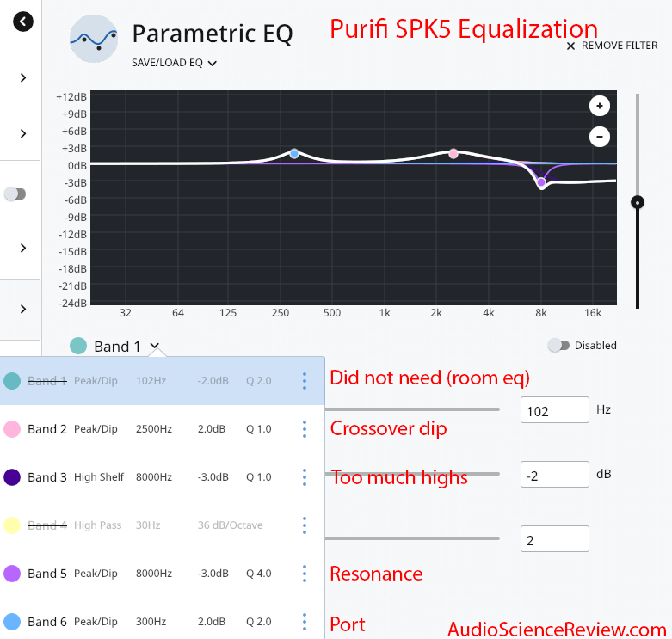Collapse the Band 1 selector dropdown
This screenshot has height=639, width=672.
pyautogui.click(x=155, y=345)
